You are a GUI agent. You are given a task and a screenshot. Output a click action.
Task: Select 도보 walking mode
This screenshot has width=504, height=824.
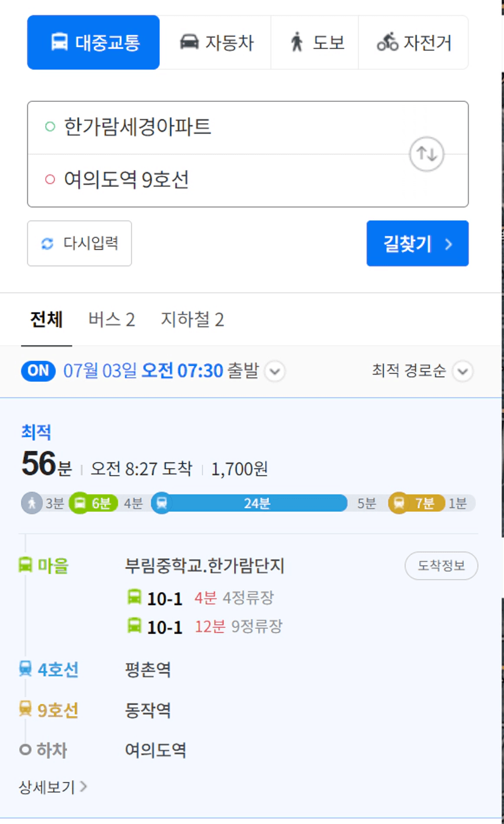click(x=315, y=43)
